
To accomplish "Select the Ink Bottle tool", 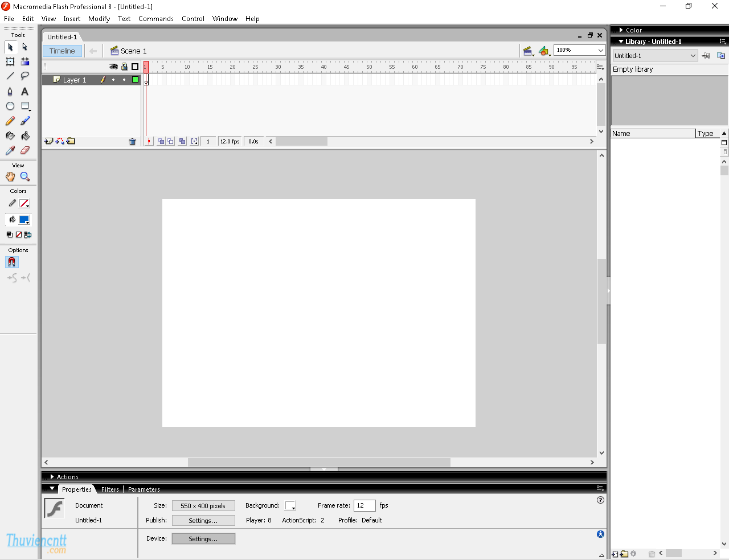I will 10,135.
